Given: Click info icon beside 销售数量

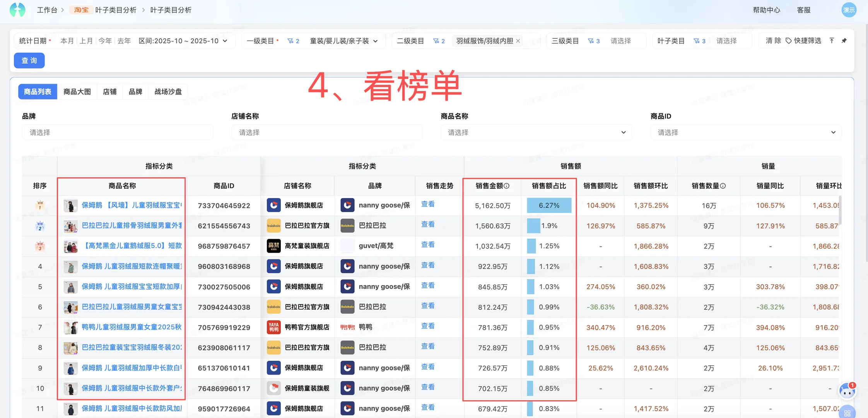Looking at the screenshot, I should (x=723, y=186).
